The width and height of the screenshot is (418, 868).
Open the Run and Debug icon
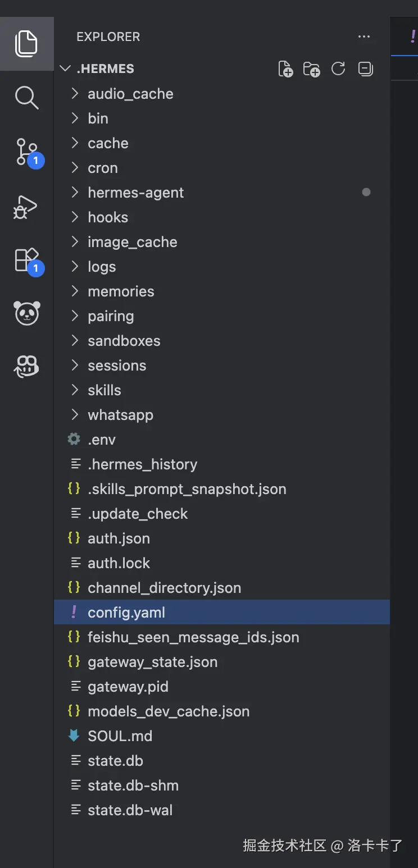(26, 206)
